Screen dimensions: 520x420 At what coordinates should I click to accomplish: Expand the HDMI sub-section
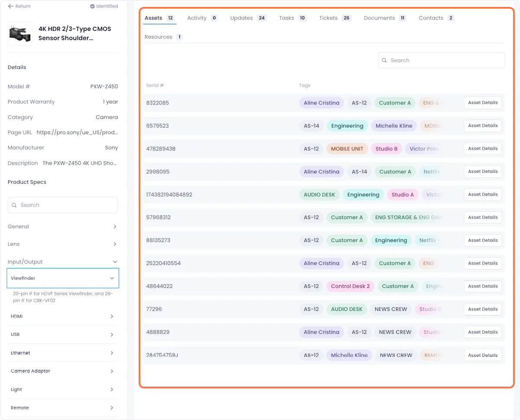[63, 317]
